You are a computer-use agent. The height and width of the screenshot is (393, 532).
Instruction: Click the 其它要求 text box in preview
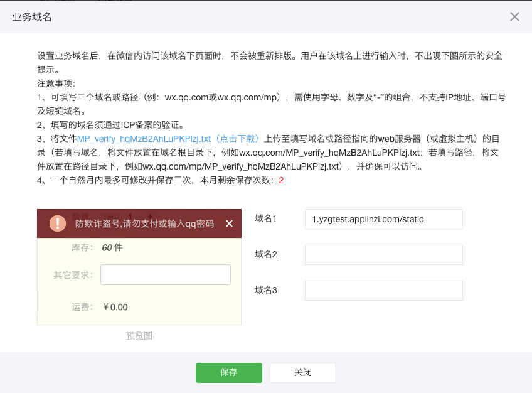click(166, 275)
